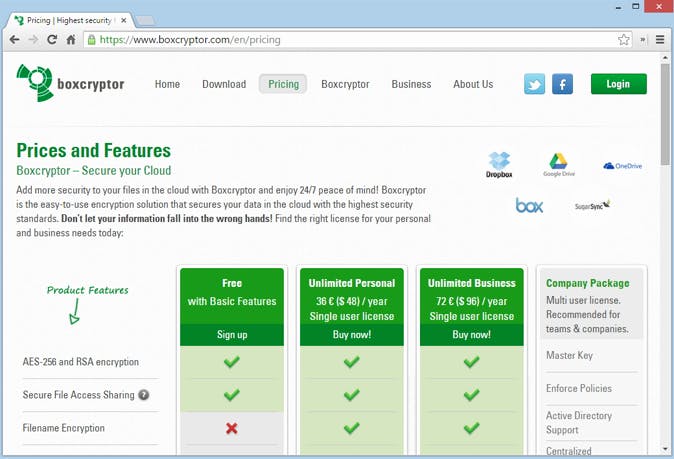Click the Filename Encryption label
674x459 pixels.
coord(64,428)
